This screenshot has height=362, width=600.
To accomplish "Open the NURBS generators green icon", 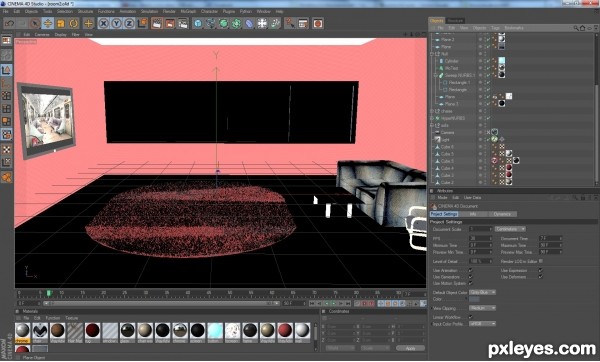I will click(x=223, y=24).
